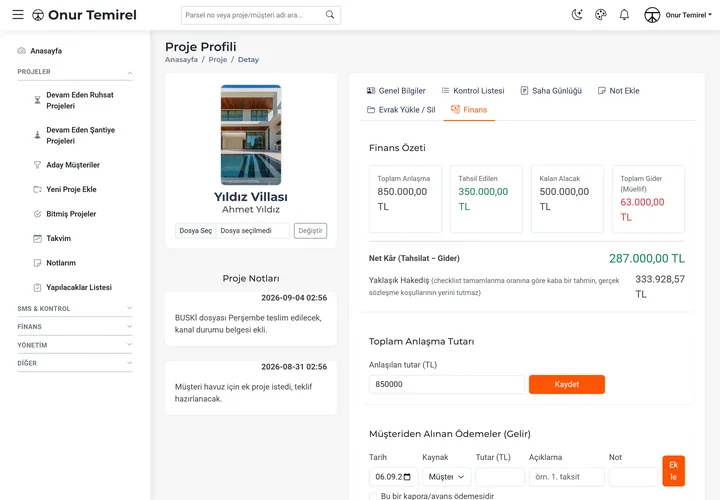Select the Finans tab
This screenshot has height=500, width=720.
[469, 110]
